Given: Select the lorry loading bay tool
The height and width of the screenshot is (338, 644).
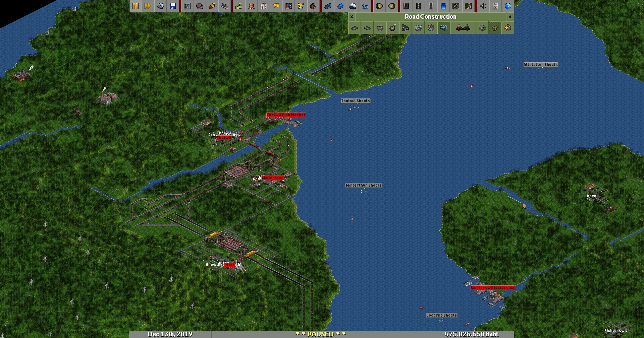Looking at the screenshot, I should [431, 28].
